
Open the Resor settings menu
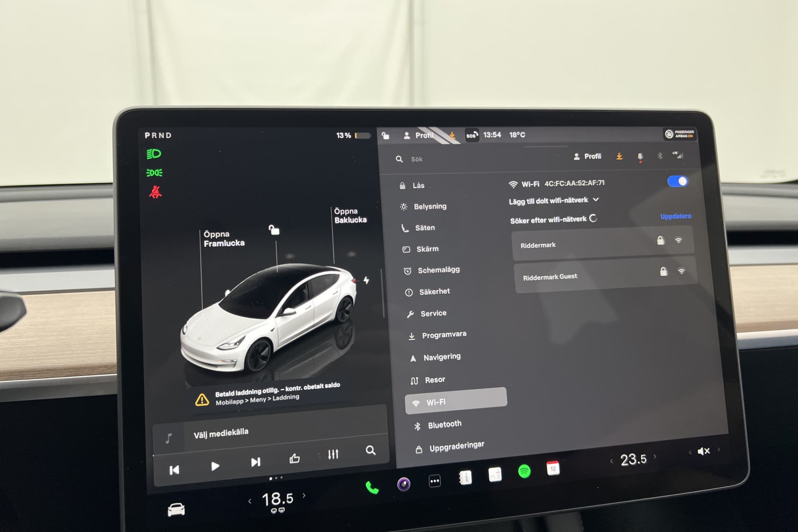tap(427, 380)
